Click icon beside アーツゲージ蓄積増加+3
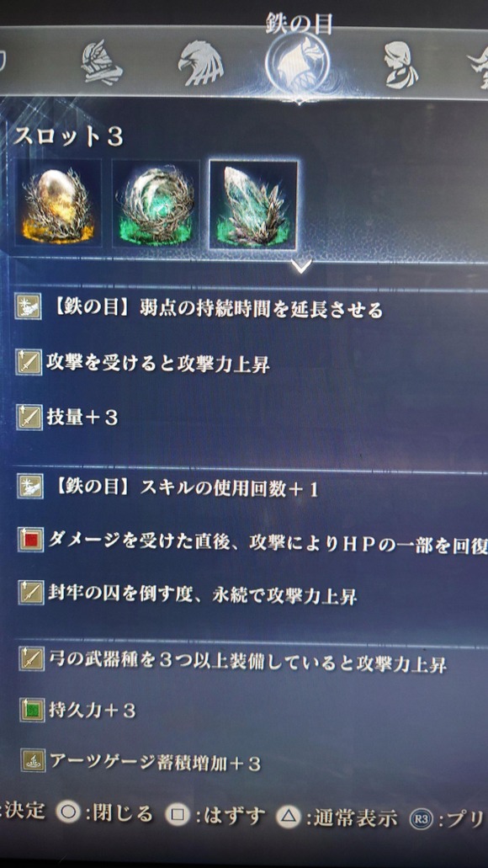 pyautogui.click(x=33, y=762)
